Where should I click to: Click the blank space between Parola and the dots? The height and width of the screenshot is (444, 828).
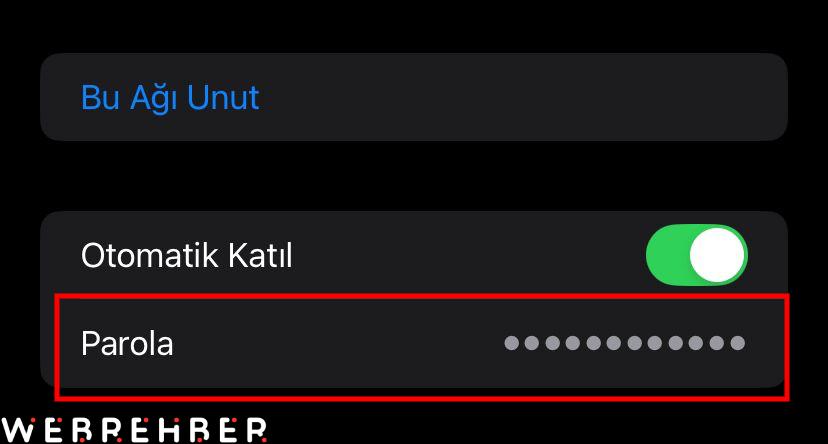pyautogui.click(x=338, y=343)
